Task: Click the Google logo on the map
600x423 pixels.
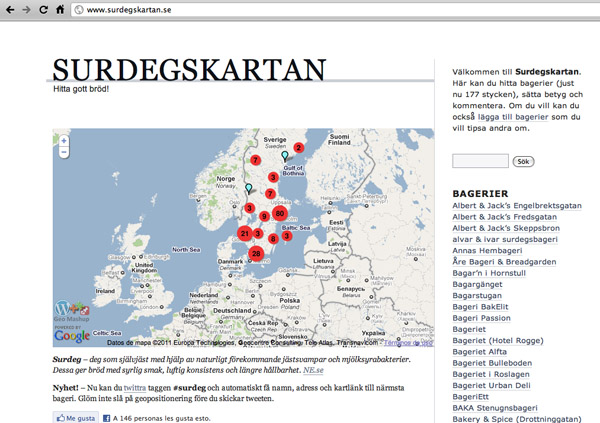Action: tap(72, 336)
